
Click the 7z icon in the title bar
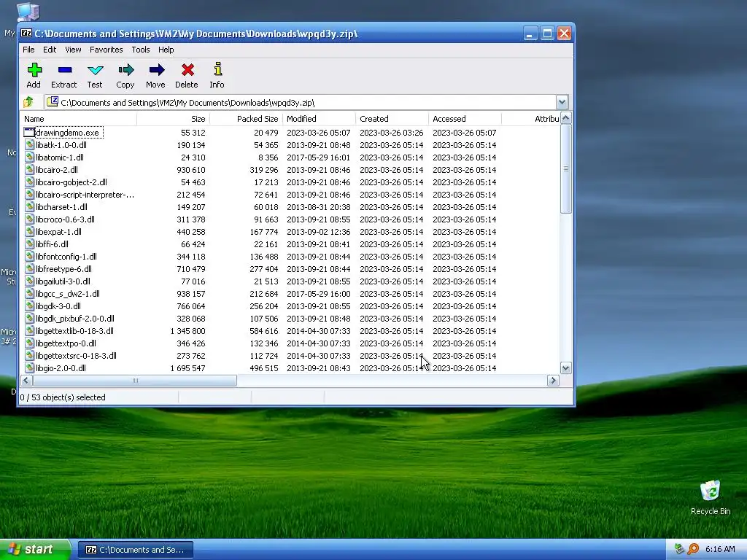26,34
